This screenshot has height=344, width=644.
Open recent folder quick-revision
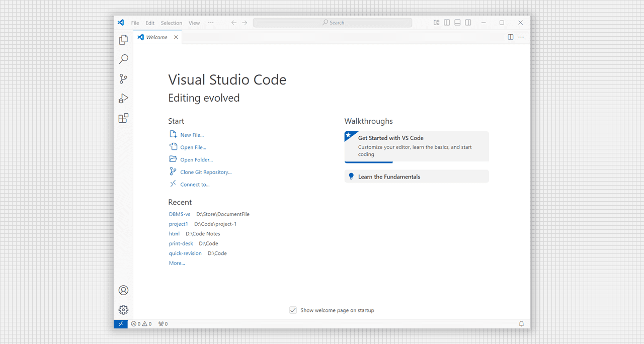[x=185, y=253]
